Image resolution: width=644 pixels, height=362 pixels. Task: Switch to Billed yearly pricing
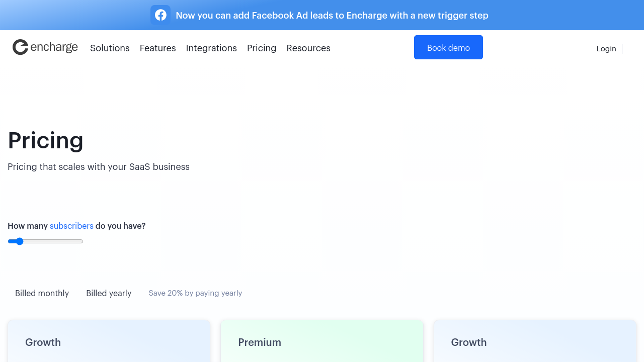[x=109, y=293]
